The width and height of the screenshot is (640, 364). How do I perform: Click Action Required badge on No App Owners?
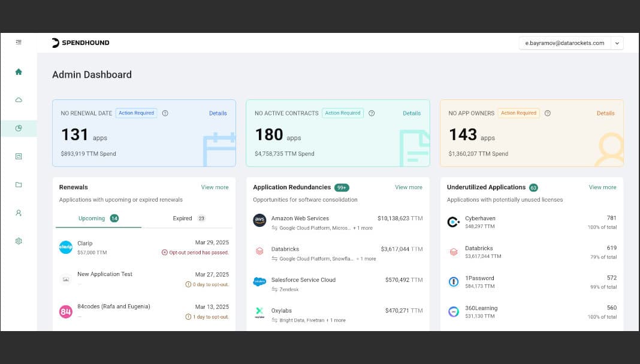point(518,113)
